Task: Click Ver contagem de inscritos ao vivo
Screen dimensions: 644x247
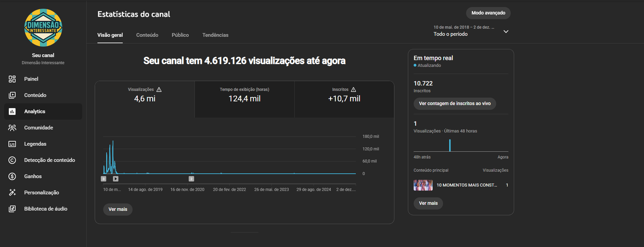Action: pyautogui.click(x=454, y=103)
